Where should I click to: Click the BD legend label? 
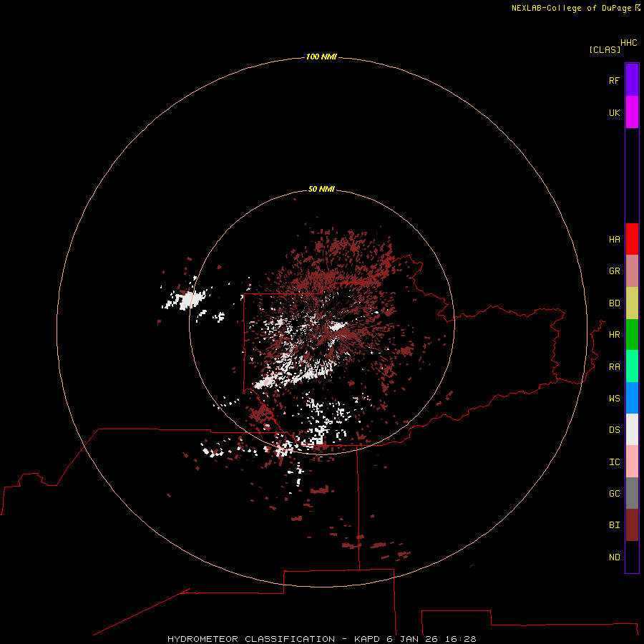pyautogui.click(x=614, y=303)
